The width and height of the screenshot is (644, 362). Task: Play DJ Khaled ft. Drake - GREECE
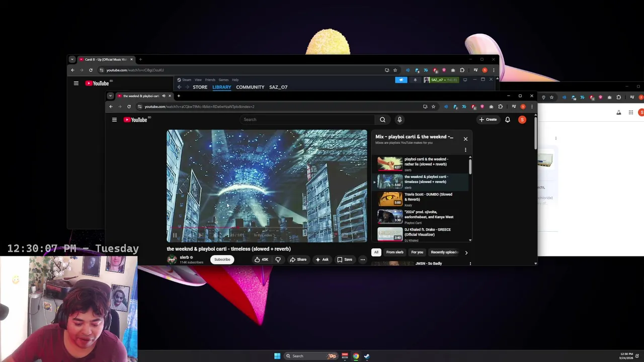pos(422,234)
